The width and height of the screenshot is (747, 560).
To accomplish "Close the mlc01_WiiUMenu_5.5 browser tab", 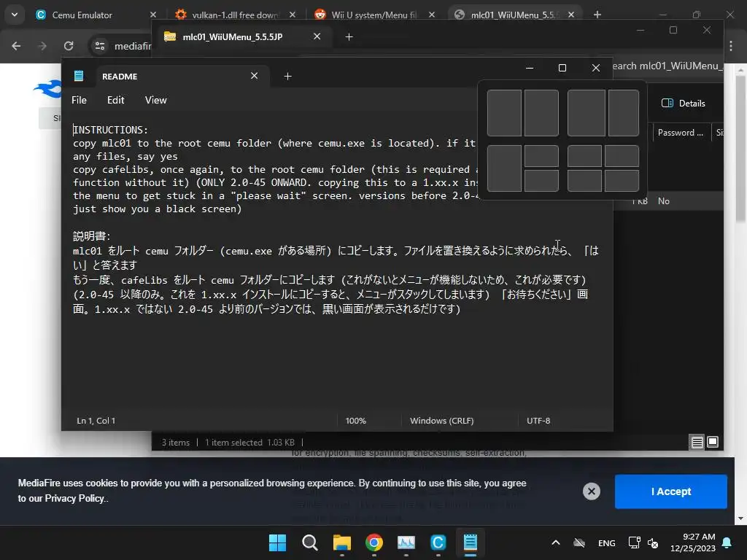I will (x=571, y=15).
